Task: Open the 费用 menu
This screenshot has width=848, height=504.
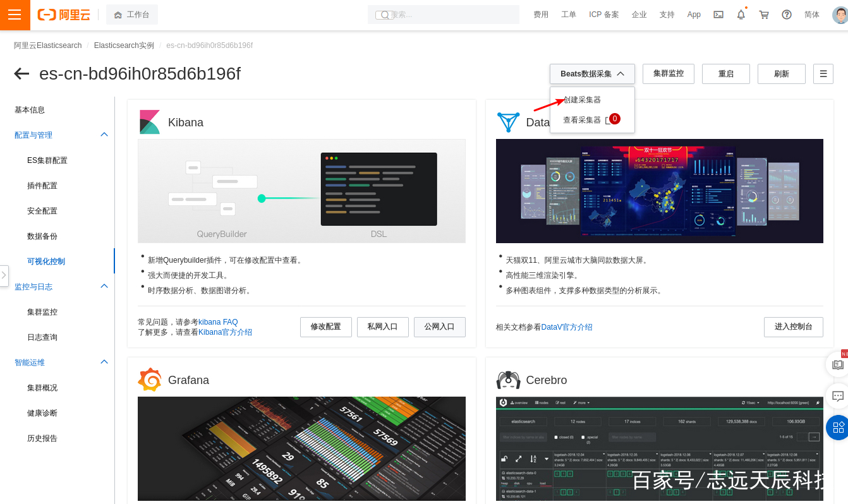Action: (x=541, y=15)
